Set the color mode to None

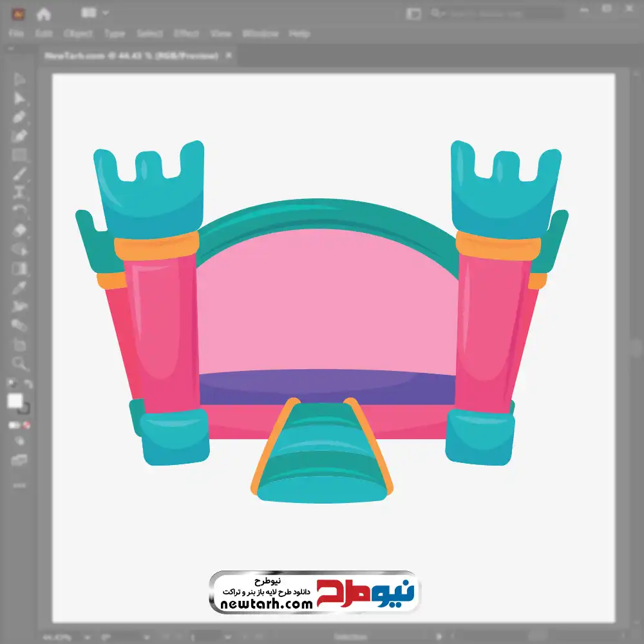coord(28,426)
